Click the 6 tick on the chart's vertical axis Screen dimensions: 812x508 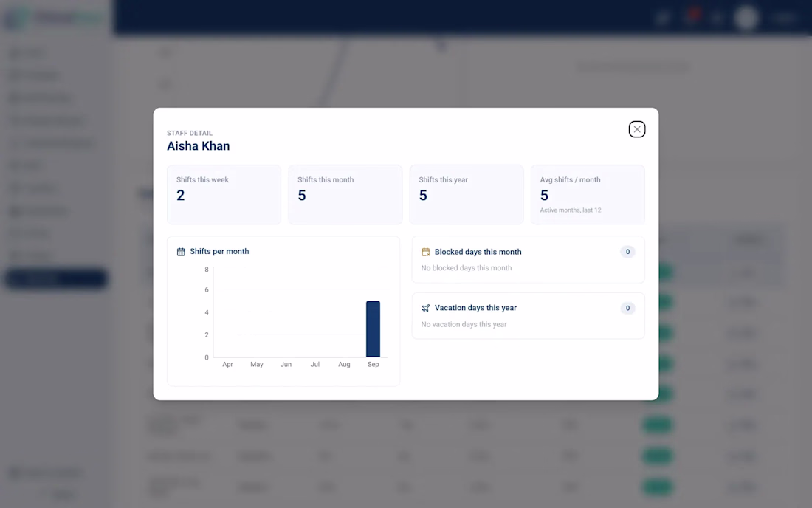(x=207, y=289)
